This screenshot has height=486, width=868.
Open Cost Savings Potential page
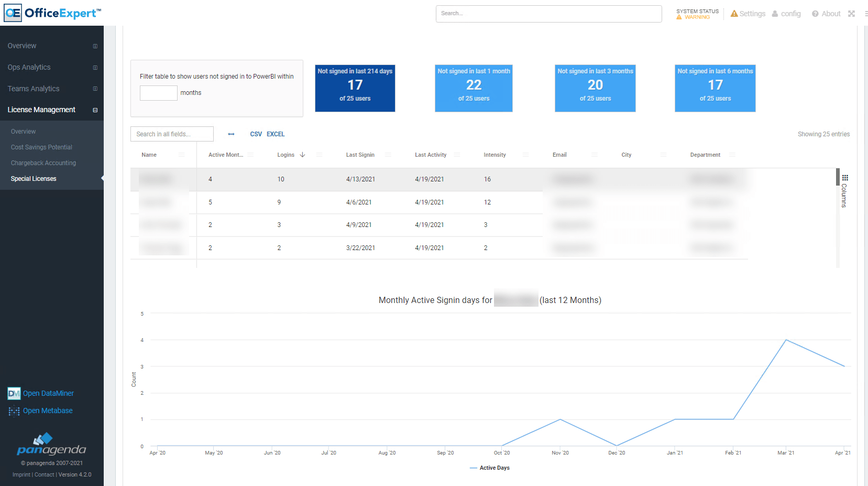(x=41, y=147)
